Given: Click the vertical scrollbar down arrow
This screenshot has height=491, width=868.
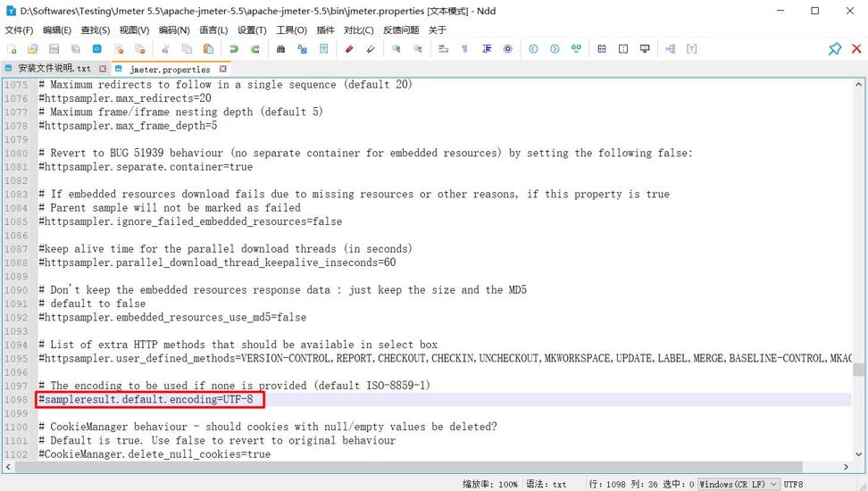Looking at the screenshot, I should (x=858, y=454).
